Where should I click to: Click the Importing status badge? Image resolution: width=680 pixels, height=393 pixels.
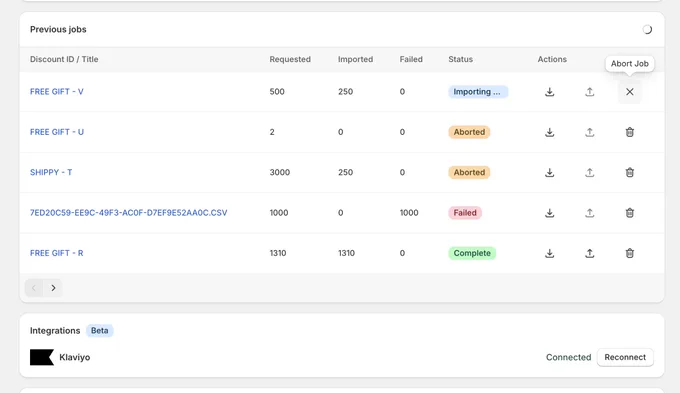click(477, 92)
